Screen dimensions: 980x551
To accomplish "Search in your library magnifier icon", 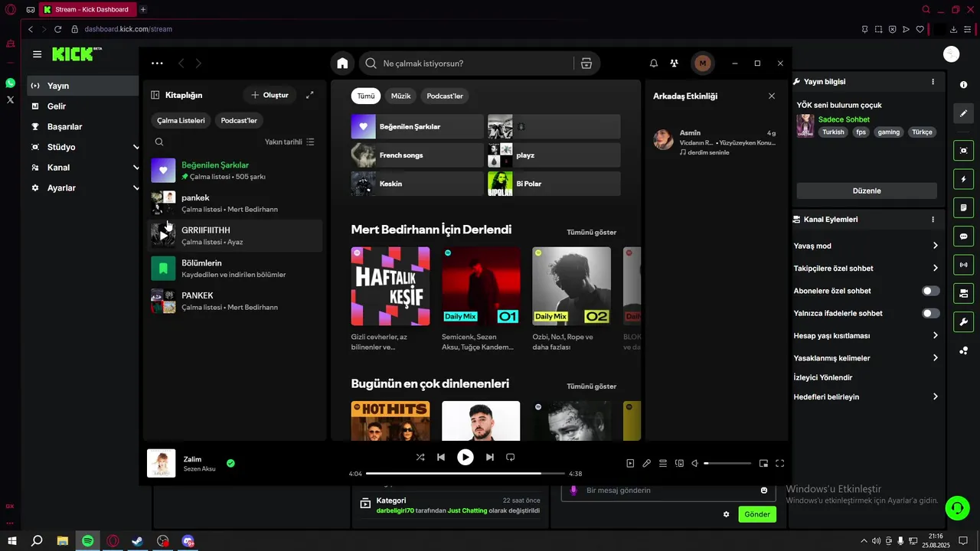I will point(159,142).
